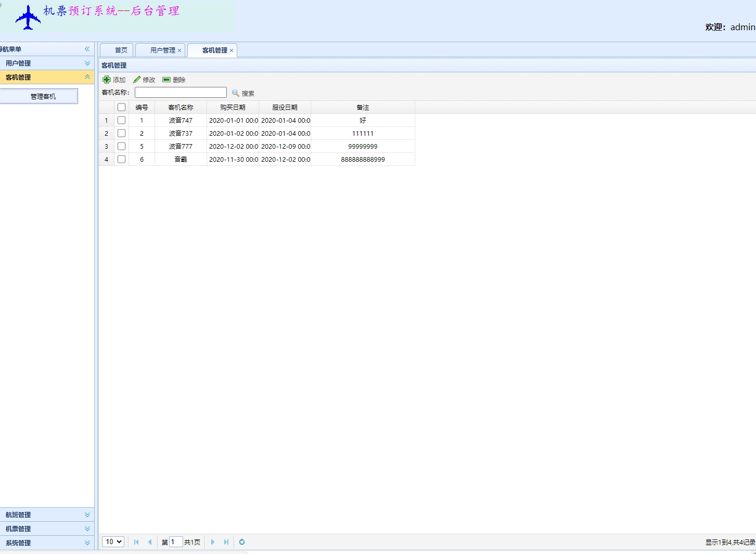The height and width of the screenshot is (554, 756).
Task: Check the row for 波音777
Action: click(x=122, y=146)
